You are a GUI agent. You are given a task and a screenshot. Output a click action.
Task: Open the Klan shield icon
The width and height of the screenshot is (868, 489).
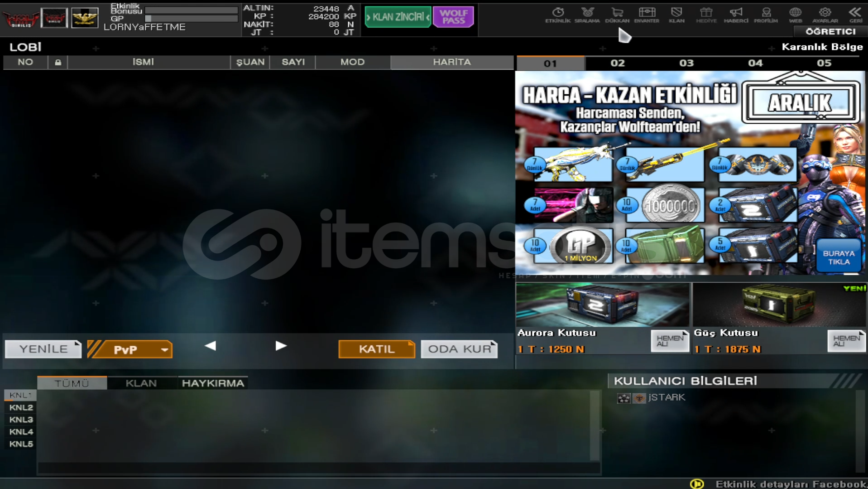pos(676,15)
